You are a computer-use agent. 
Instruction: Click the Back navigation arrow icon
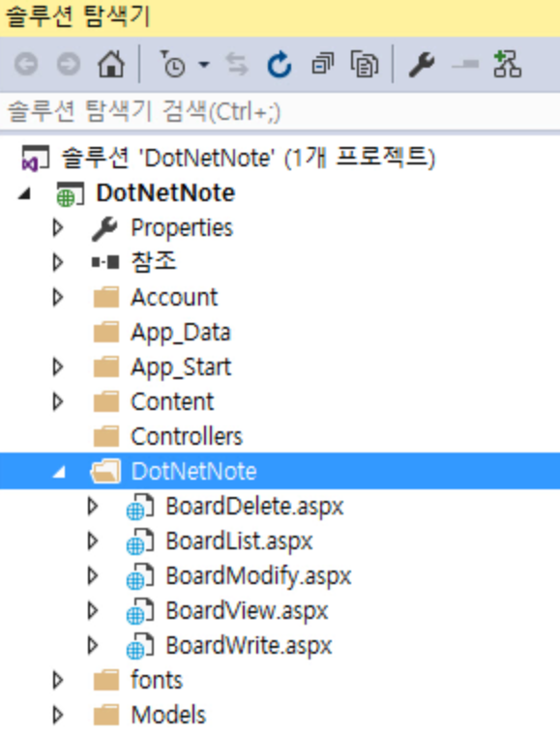[26, 64]
